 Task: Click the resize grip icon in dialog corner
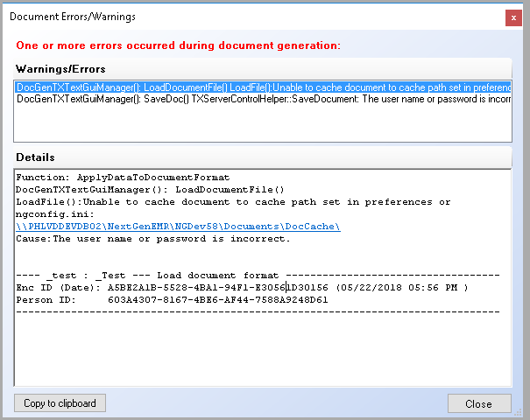[x=518, y=412]
